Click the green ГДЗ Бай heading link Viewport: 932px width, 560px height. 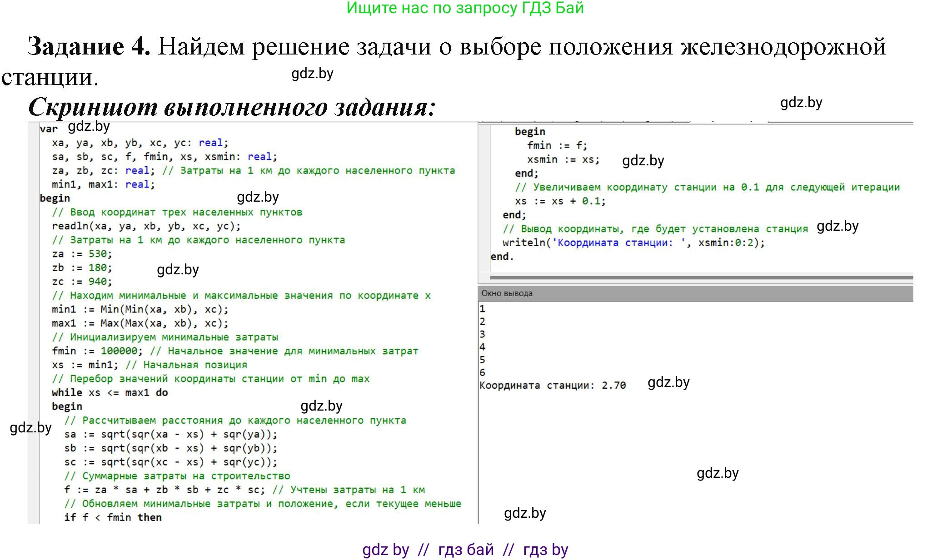(x=464, y=10)
